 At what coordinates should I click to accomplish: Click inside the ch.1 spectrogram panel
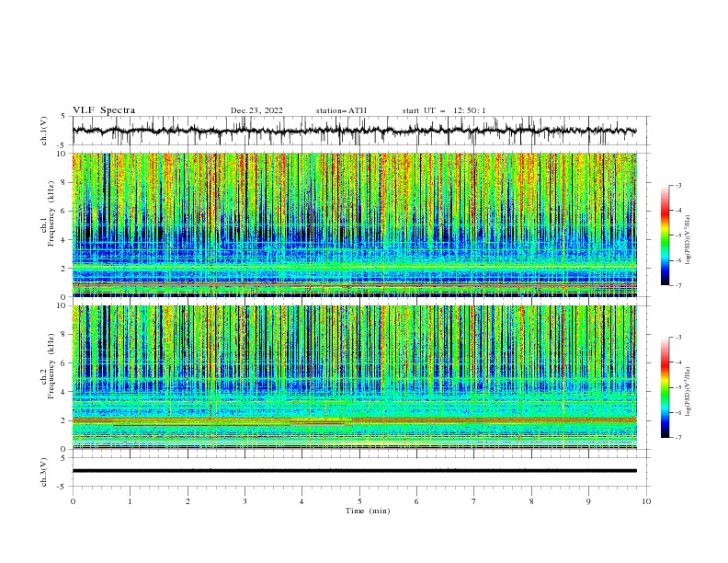click(x=354, y=224)
